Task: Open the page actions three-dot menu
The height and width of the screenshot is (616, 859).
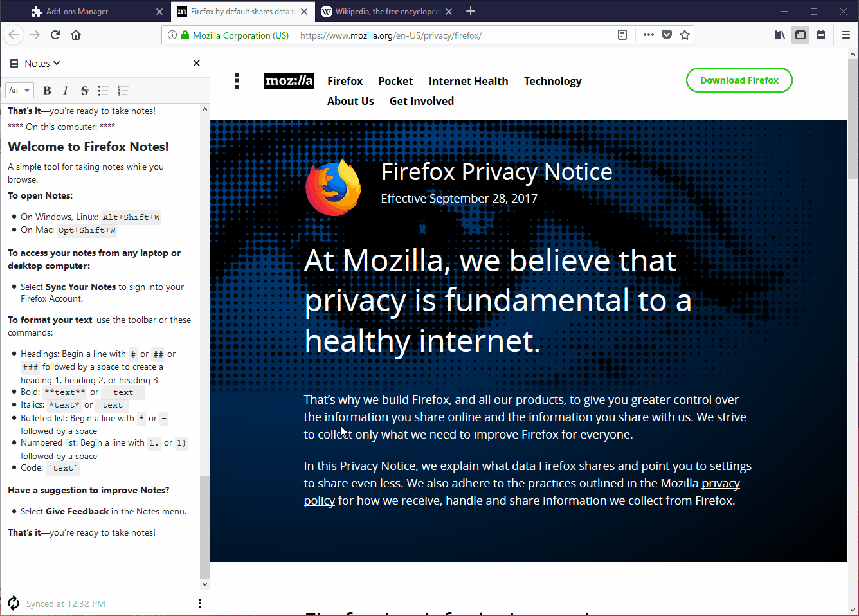Action: click(649, 35)
